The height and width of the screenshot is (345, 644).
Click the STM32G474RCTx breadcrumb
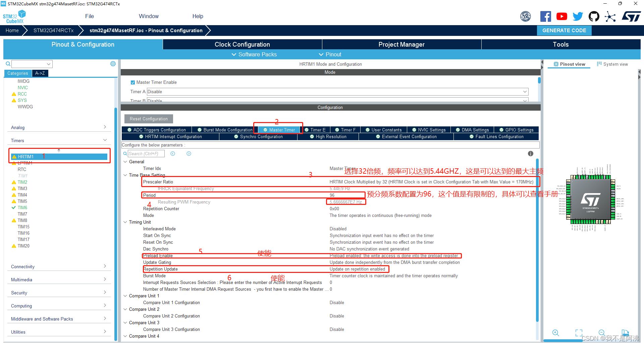coord(53,30)
